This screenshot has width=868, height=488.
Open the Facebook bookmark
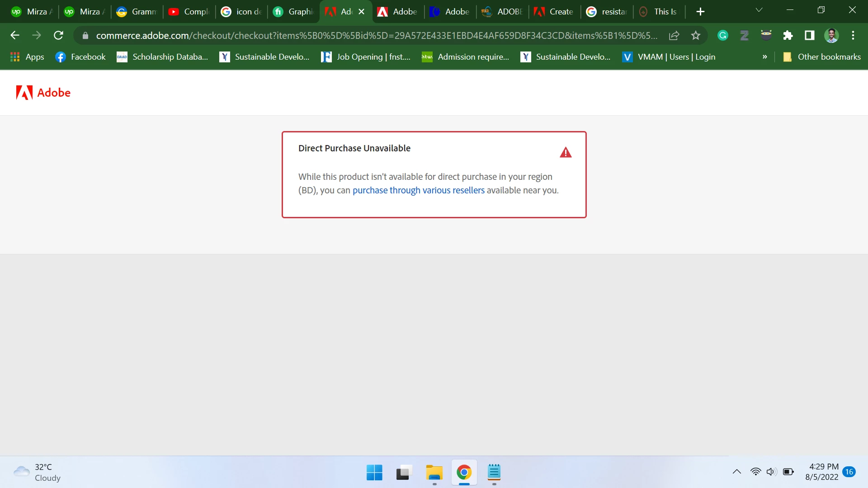click(x=80, y=57)
